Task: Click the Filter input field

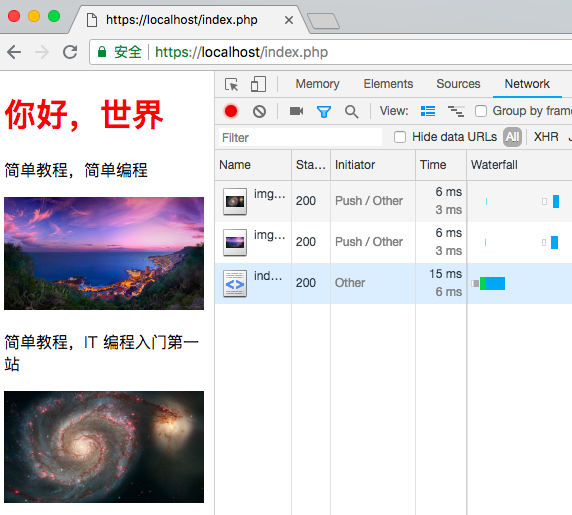Action: pos(300,138)
